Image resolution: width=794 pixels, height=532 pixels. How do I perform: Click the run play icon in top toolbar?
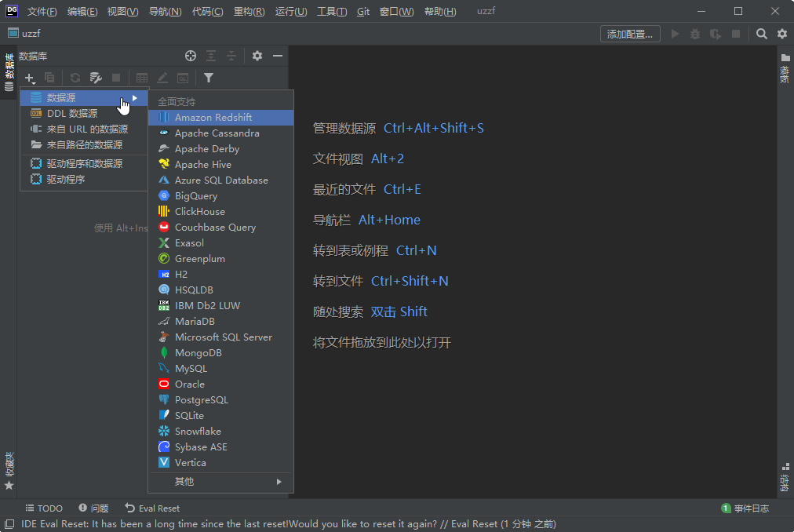(x=675, y=34)
